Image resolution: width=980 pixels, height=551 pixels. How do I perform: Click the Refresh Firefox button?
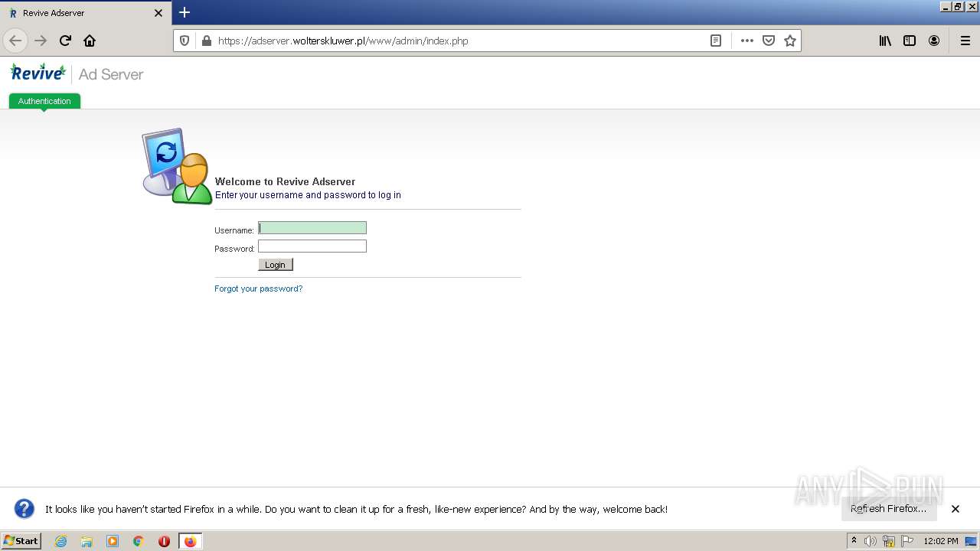click(889, 509)
